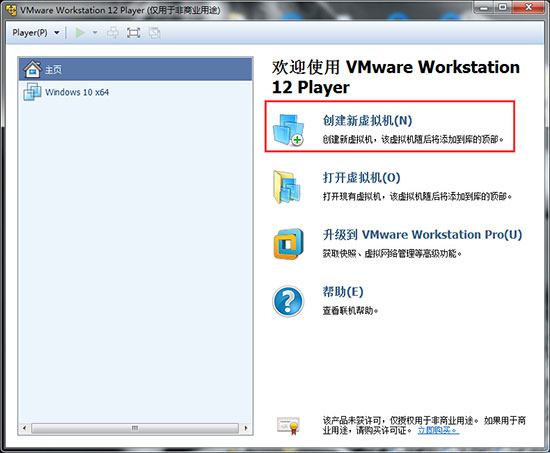Screen dimensions: 550x453
Task: Maximize the VMware Player window
Action: click(x=503, y=7)
